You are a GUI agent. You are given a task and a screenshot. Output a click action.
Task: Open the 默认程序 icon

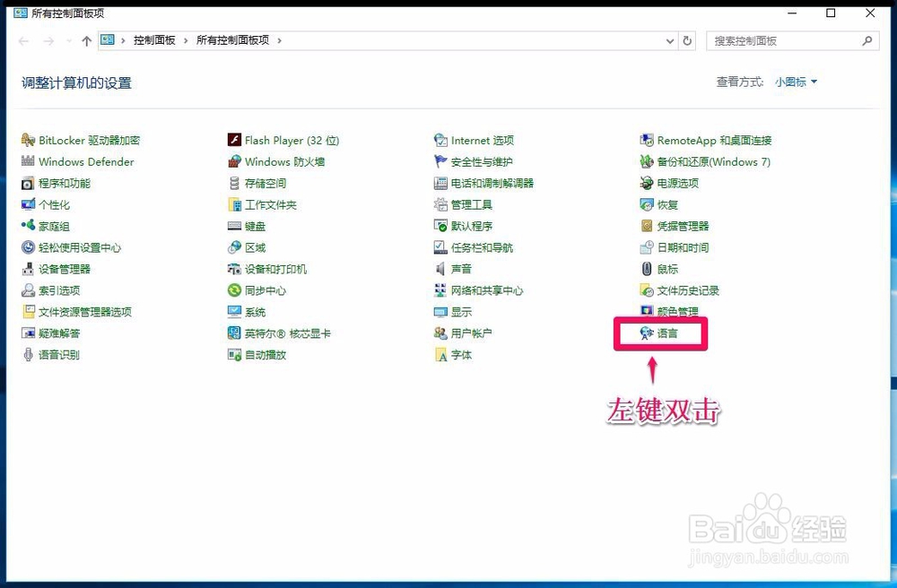[440, 226]
